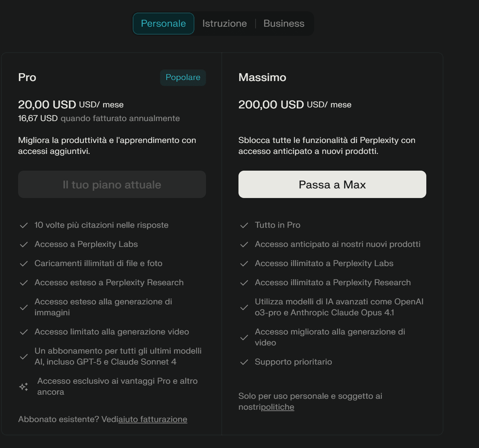The height and width of the screenshot is (448, 479).
Task: Click checkmark beside Accesso limitato alla generazione video
Action: [x=24, y=332]
